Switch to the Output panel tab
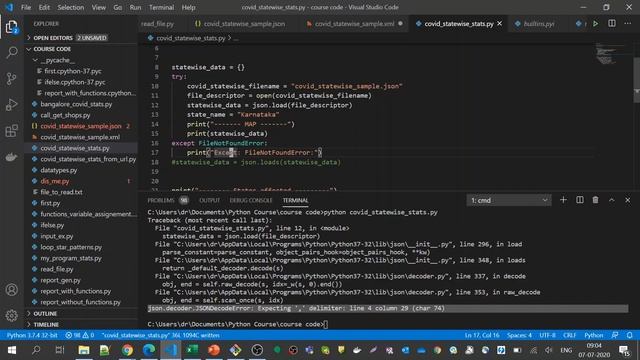 (209, 200)
